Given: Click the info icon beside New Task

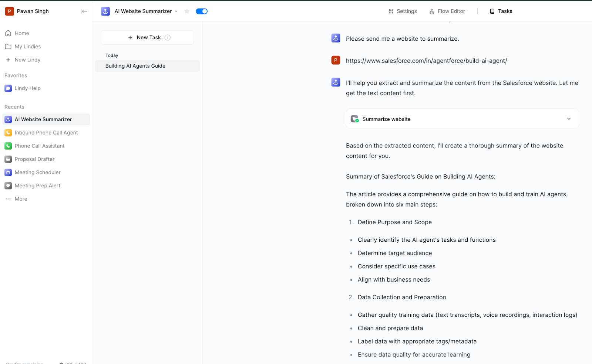Looking at the screenshot, I should 168,38.
